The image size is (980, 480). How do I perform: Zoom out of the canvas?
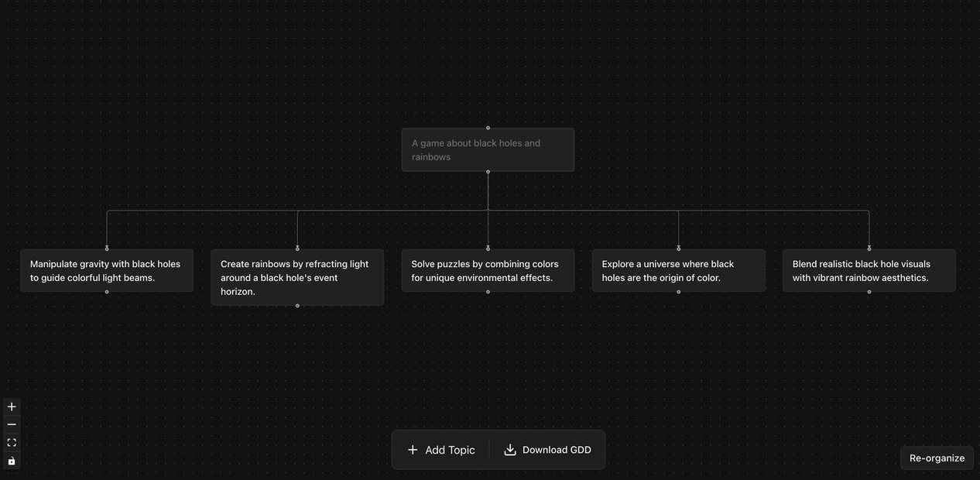[11, 423]
